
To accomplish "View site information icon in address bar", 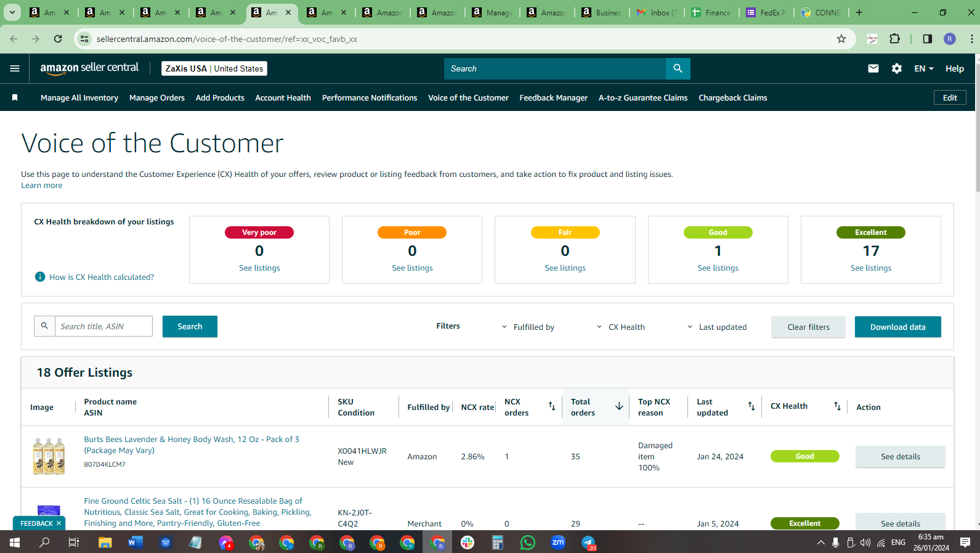I will 85,39.
